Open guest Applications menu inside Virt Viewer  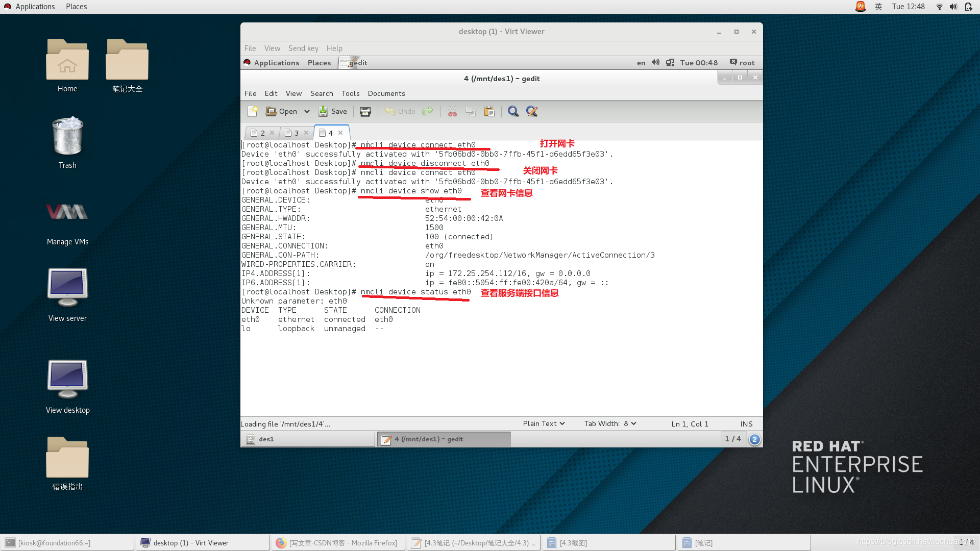pos(272,63)
